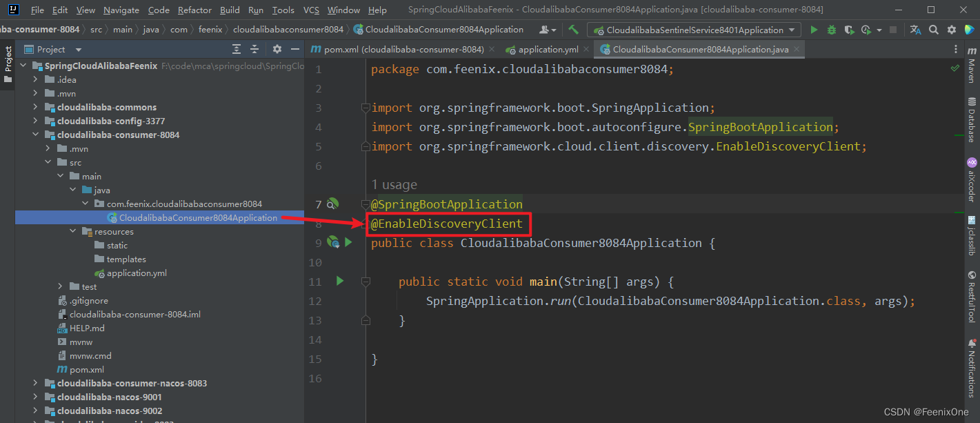Screen dimensions: 980x423
Task: Click the user account icon in toolbar
Action: pos(546,30)
